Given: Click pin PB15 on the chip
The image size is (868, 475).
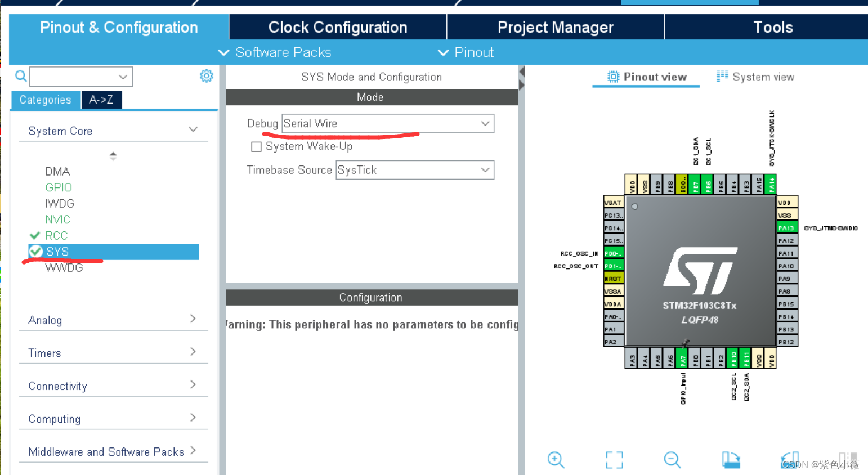Looking at the screenshot, I should click(x=787, y=304).
